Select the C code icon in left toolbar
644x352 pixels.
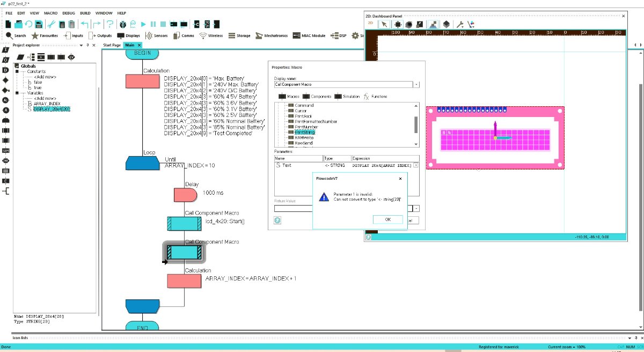(x=5, y=181)
